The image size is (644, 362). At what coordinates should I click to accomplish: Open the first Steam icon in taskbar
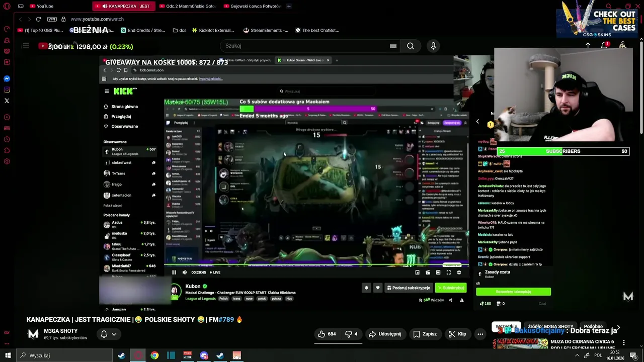point(121,355)
